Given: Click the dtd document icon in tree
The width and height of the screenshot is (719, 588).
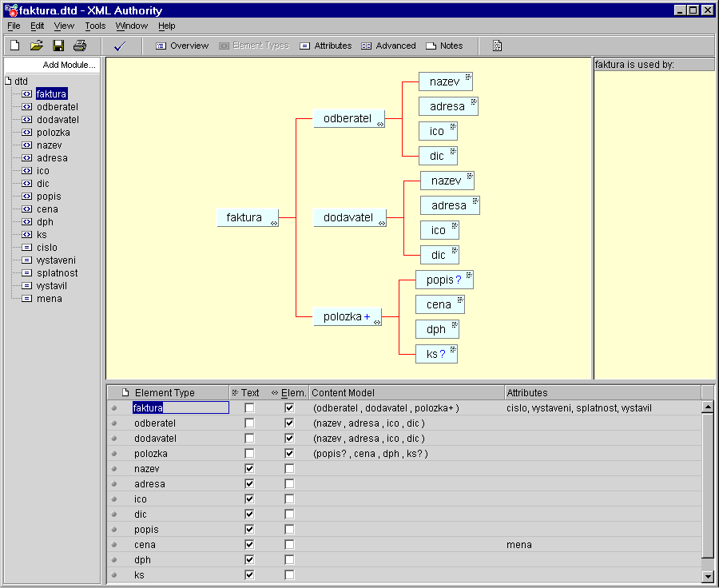Looking at the screenshot, I should point(8,81).
